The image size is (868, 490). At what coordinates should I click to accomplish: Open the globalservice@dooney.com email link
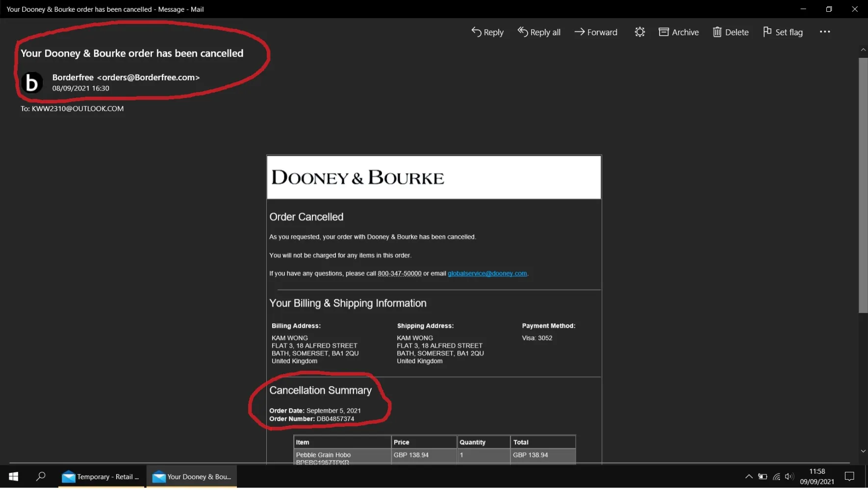click(x=487, y=273)
